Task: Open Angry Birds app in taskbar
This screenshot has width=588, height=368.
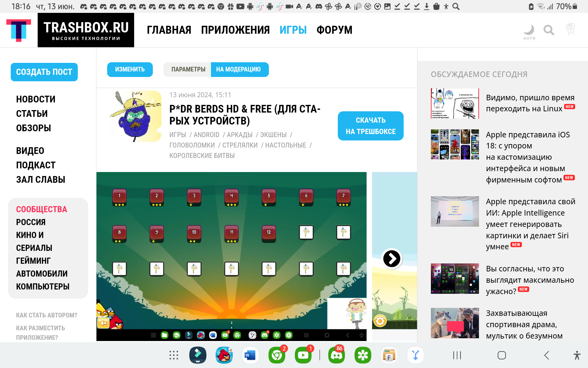Action: pyautogui.click(x=224, y=355)
